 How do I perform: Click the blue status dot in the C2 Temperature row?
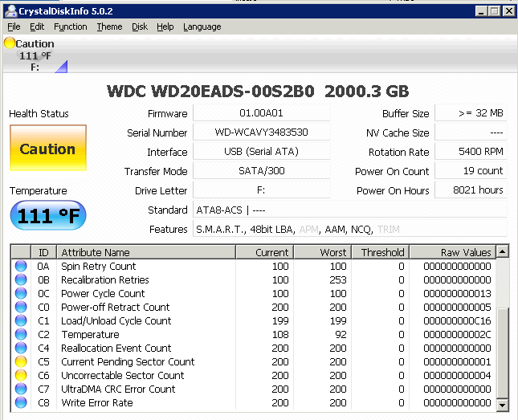tap(21, 334)
